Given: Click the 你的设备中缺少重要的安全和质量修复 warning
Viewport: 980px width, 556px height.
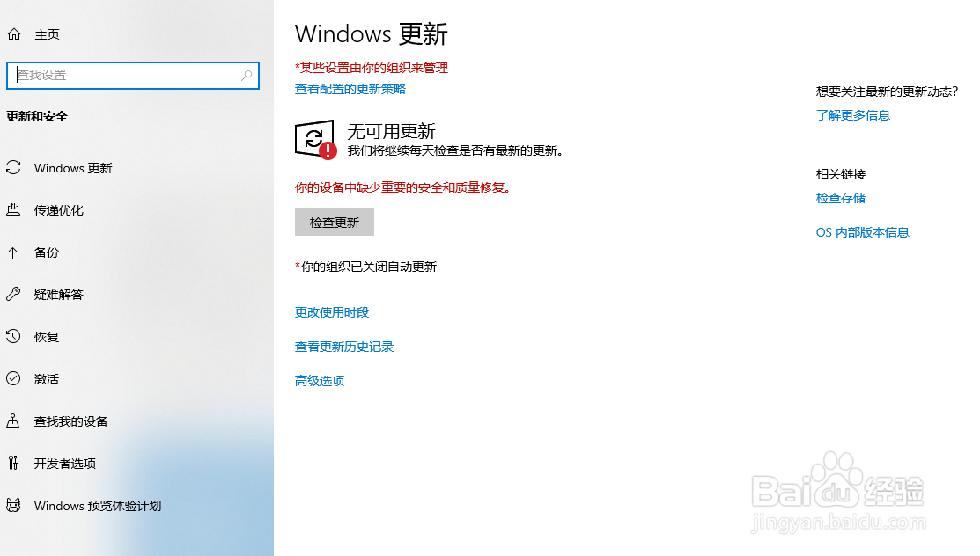Looking at the screenshot, I should [x=403, y=187].
